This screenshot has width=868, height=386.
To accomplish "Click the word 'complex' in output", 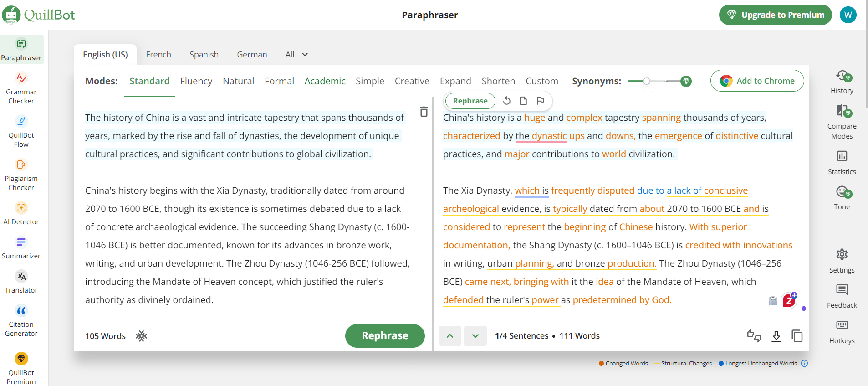I will (x=584, y=118).
